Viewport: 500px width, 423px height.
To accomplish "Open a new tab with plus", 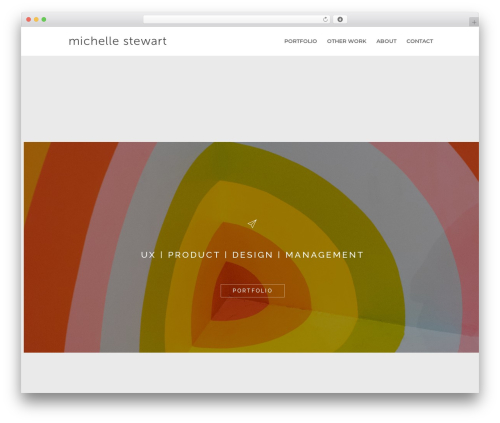I will (474, 22).
